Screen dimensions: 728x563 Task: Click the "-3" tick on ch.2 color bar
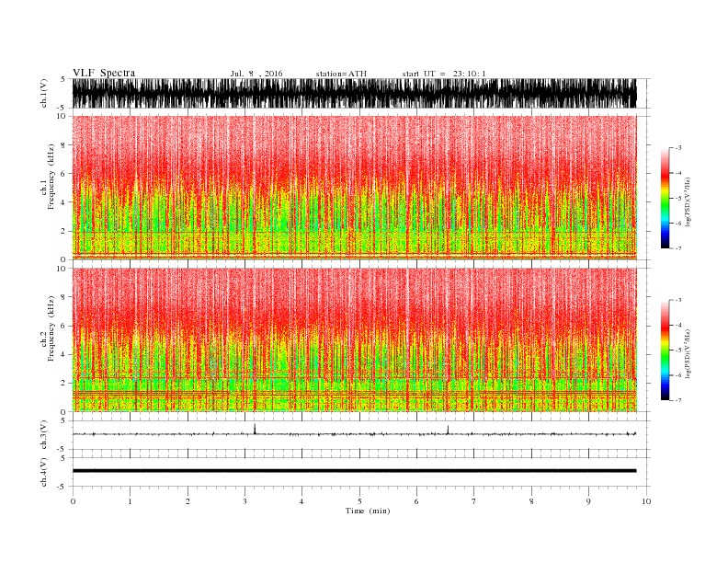[x=678, y=300]
